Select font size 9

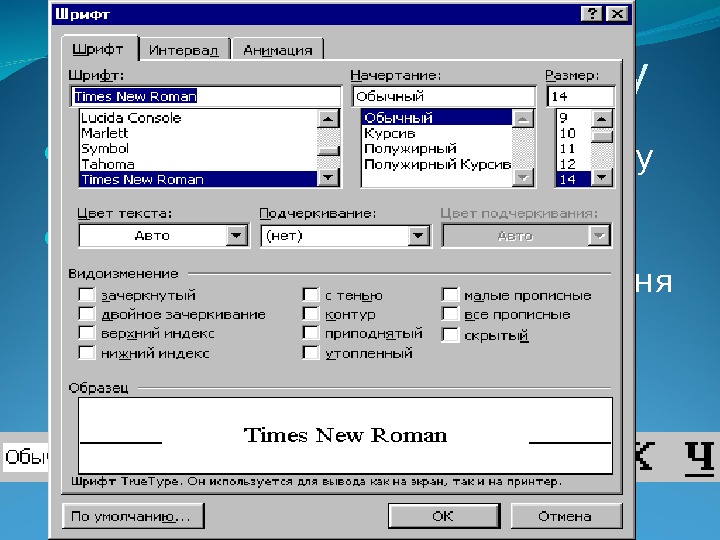tap(573, 118)
